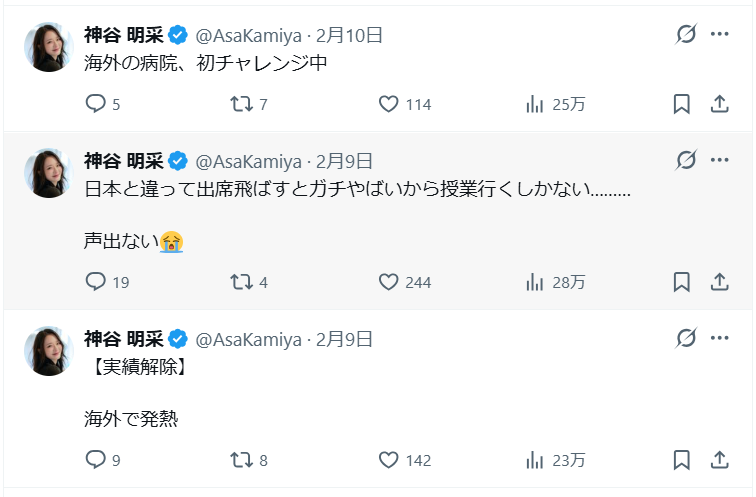Bookmark the 海外で発熱 tweet
This screenshot has width=756, height=497.
coord(681,460)
